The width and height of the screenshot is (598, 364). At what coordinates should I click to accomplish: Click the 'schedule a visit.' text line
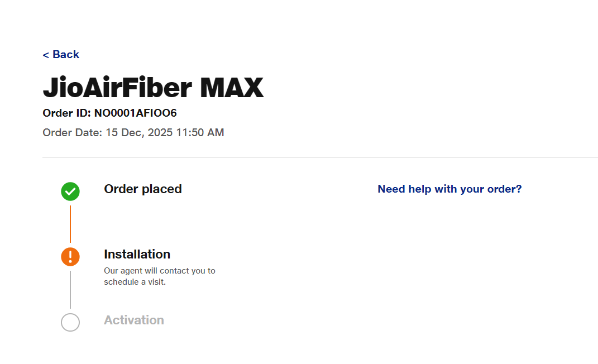click(x=135, y=282)
